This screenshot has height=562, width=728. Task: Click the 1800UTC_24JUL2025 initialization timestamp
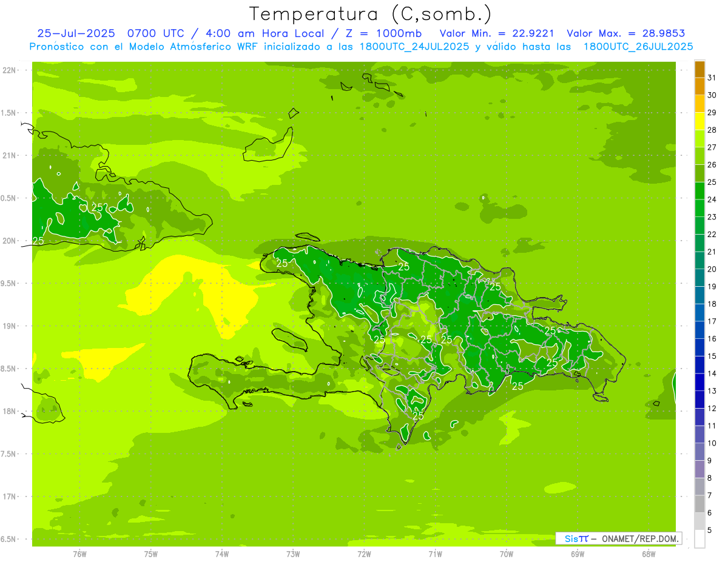point(414,46)
